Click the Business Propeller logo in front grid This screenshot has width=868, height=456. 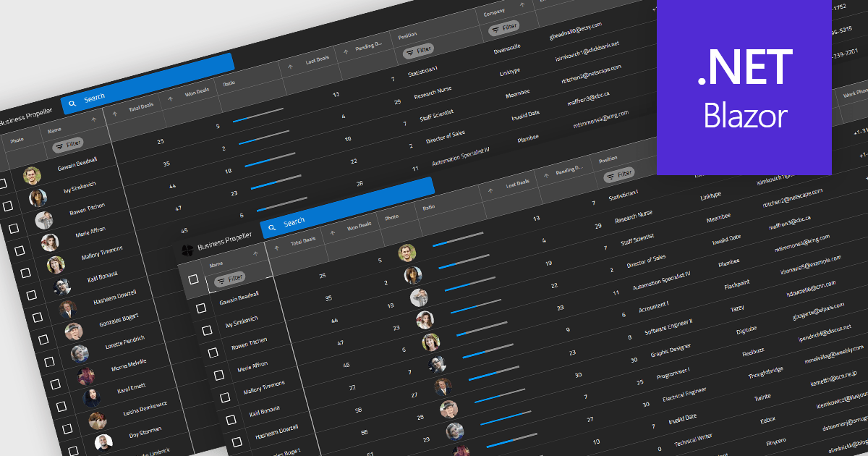pos(187,250)
